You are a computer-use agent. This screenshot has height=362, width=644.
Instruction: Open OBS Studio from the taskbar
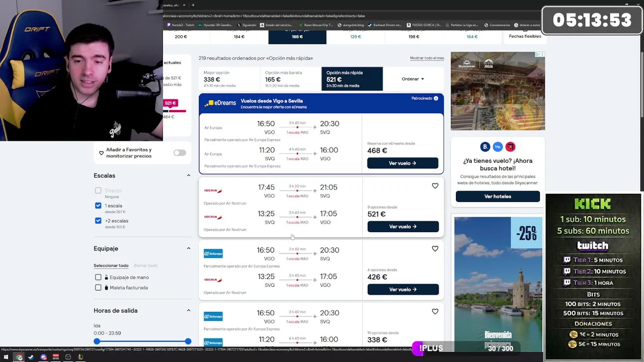[68, 357]
